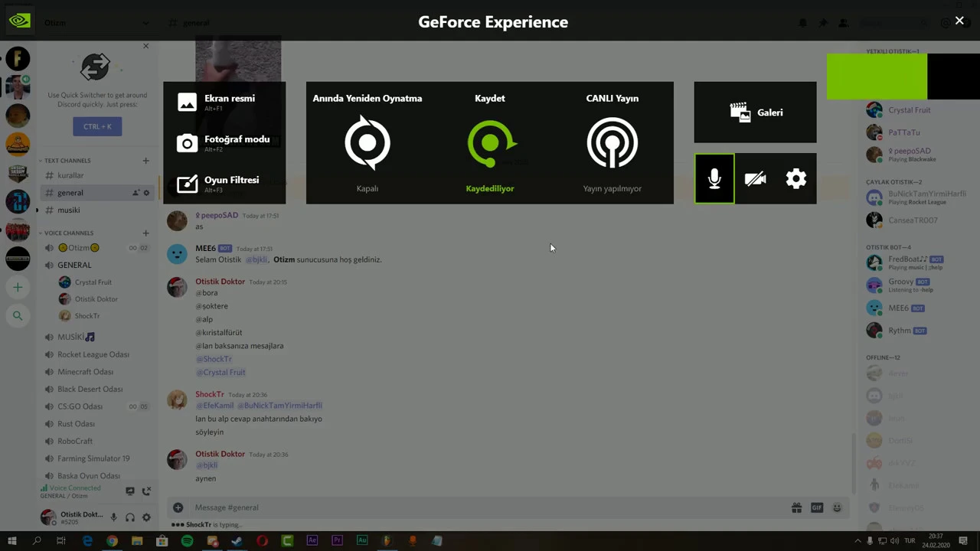Image resolution: width=980 pixels, height=551 pixels.
Task: Create a new voice channel
Action: click(x=145, y=233)
